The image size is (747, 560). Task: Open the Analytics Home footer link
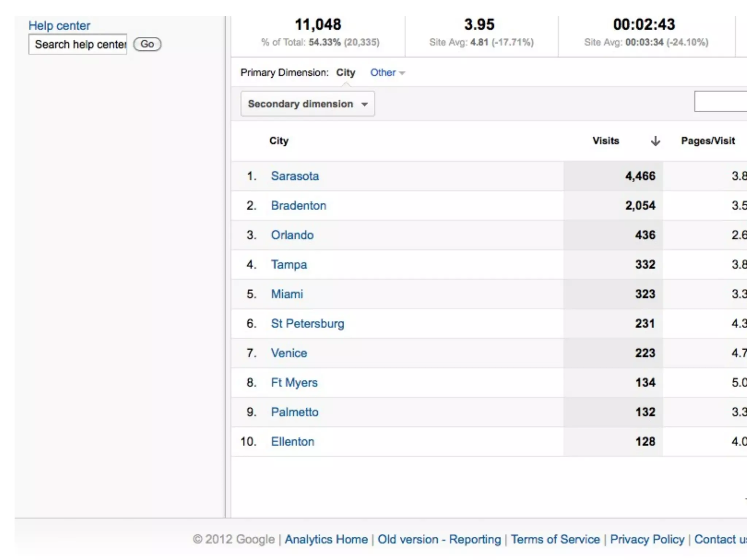(x=326, y=539)
